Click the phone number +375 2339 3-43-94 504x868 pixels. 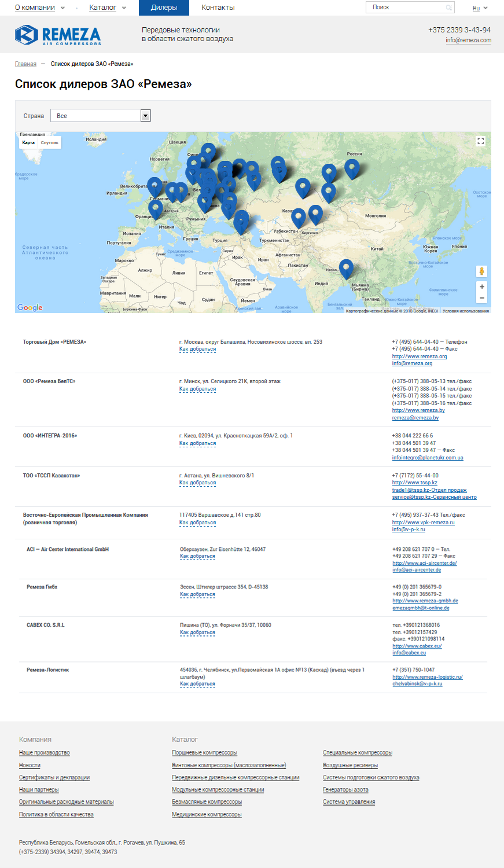click(459, 30)
